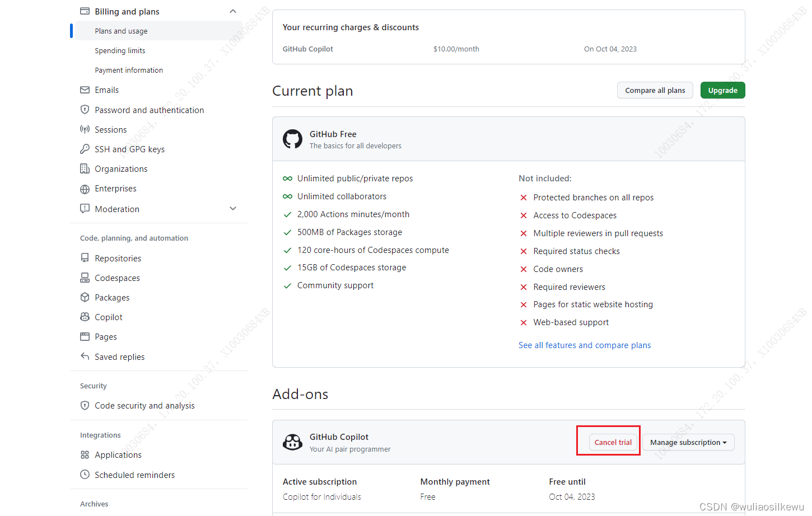Click the 2,000 Actions minutes/month text

tap(353, 214)
